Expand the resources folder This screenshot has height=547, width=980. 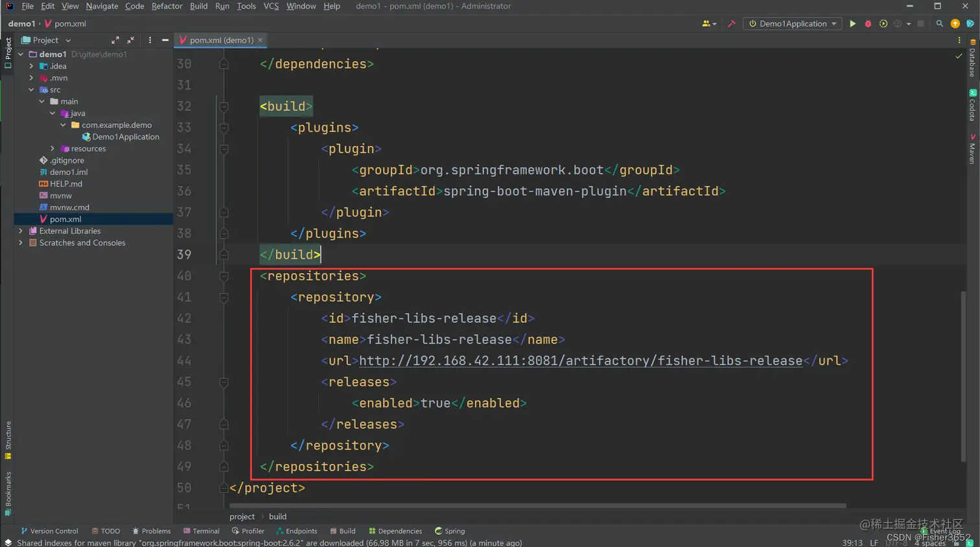pos(52,148)
